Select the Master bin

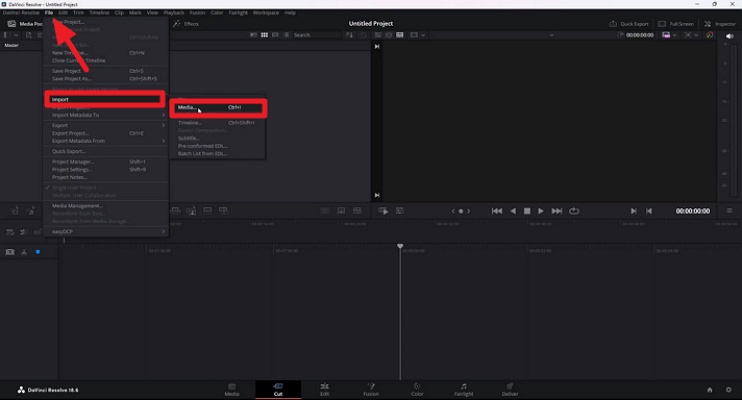[x=12, y=45]
